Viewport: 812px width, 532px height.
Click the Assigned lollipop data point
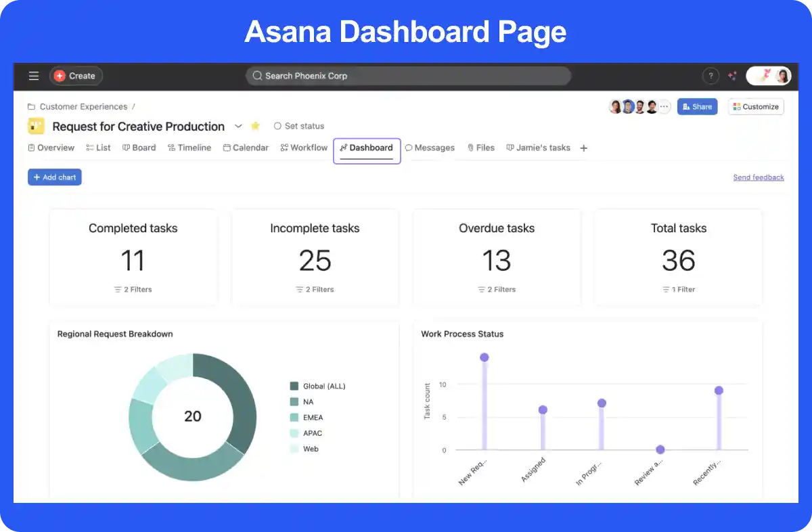pos(543,409)
